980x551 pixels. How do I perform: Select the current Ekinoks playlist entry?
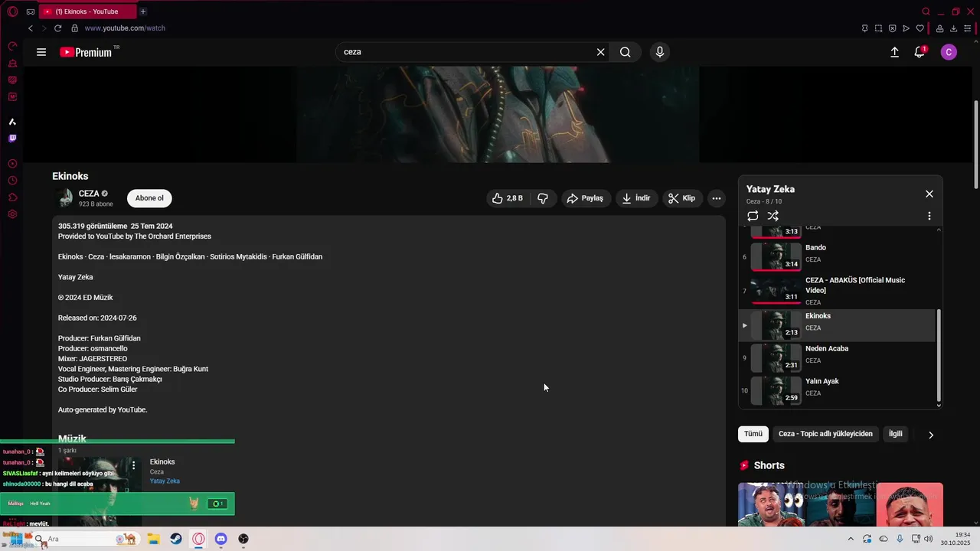pos(837,325)
